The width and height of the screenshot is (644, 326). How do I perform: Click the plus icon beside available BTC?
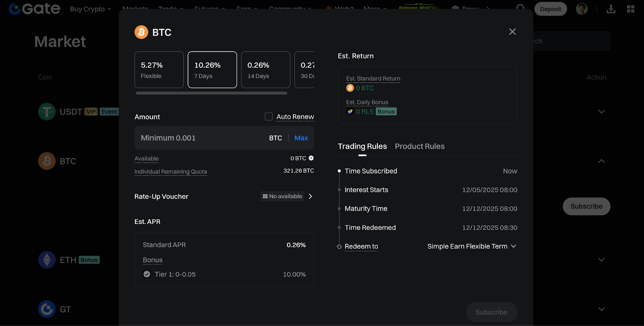pos(311,158)
